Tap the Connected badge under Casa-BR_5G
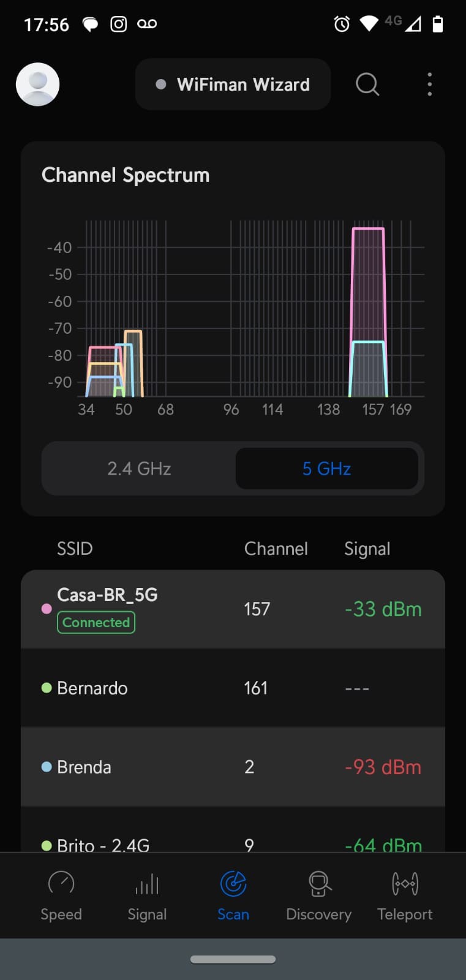Viewport: 466px width, 980px height. click(x=96, y=622)
